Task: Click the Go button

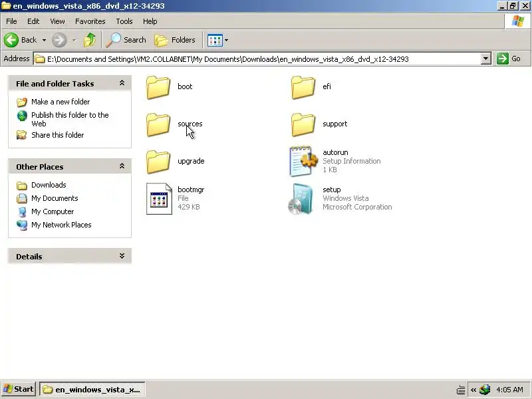Action: click(x=509, y=59)
